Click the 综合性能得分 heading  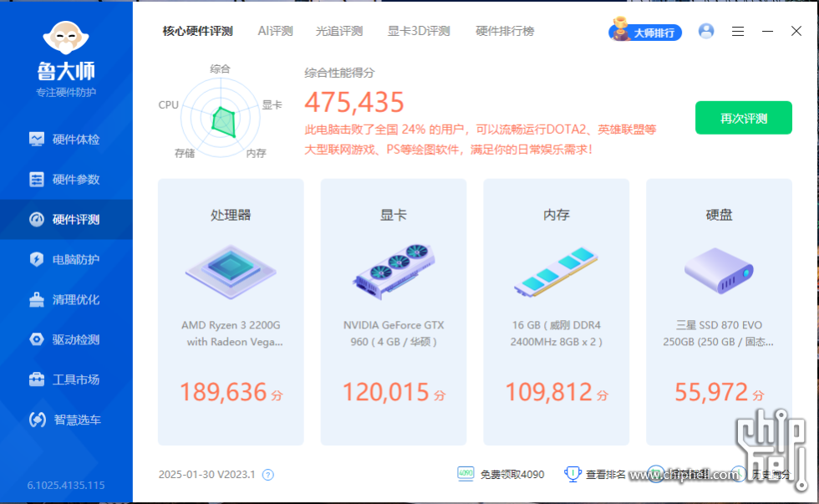(x=339, y=73)
